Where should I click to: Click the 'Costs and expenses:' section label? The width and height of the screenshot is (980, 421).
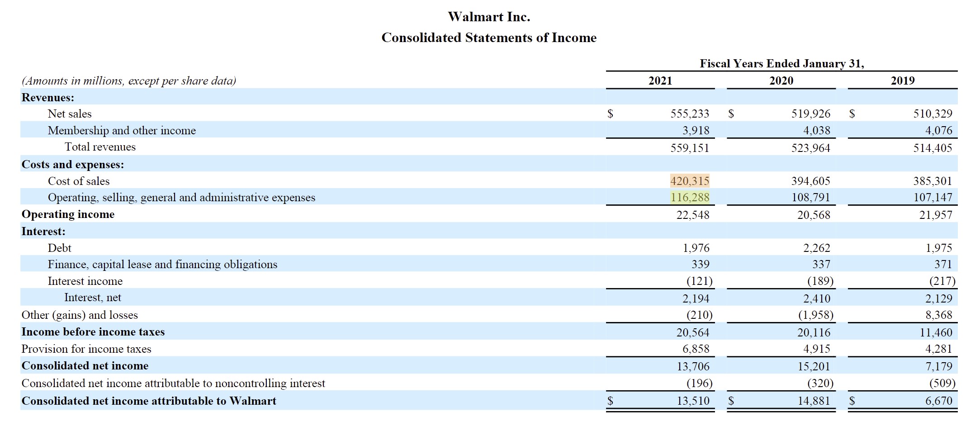pyautogui.click(x=73, y=164)
